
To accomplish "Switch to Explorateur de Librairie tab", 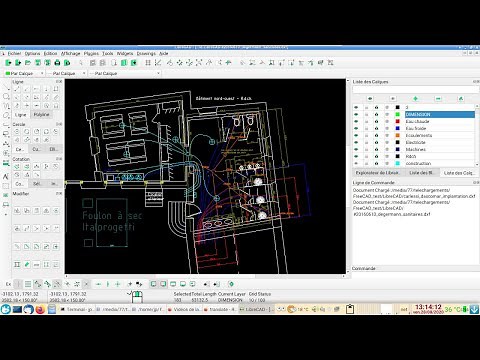I will [377, 173].
